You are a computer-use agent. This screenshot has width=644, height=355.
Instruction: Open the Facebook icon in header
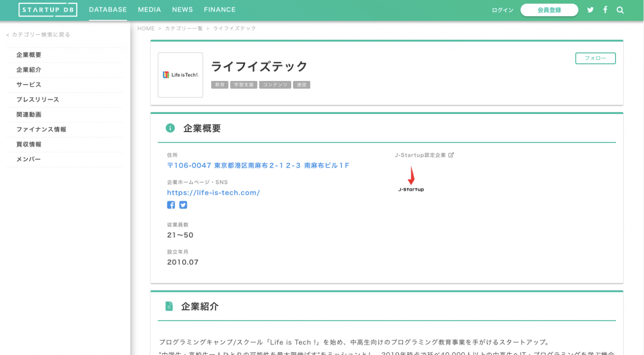(605, 10)
